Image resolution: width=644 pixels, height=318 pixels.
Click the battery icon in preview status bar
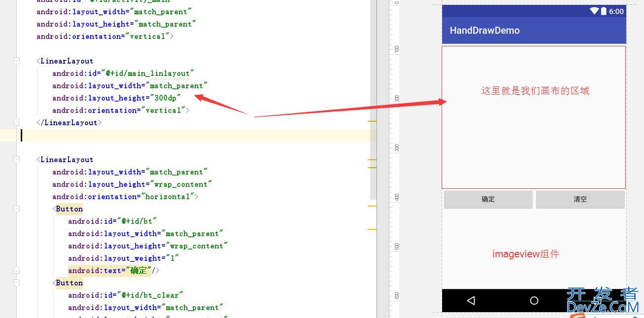pos(604,11)
